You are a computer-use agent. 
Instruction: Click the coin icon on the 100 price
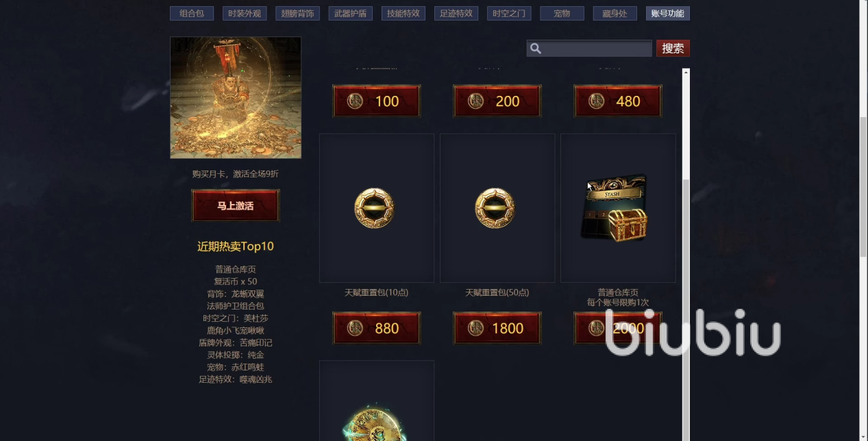(356, 101)
